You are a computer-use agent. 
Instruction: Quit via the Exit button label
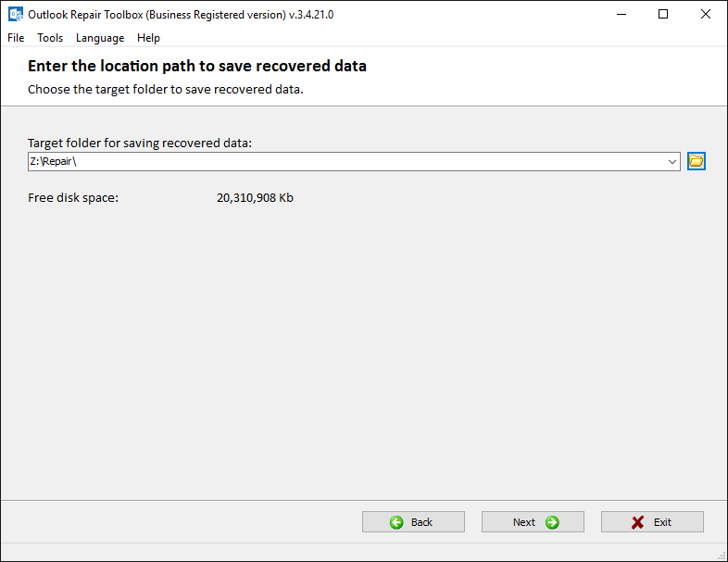coord(662,522)
